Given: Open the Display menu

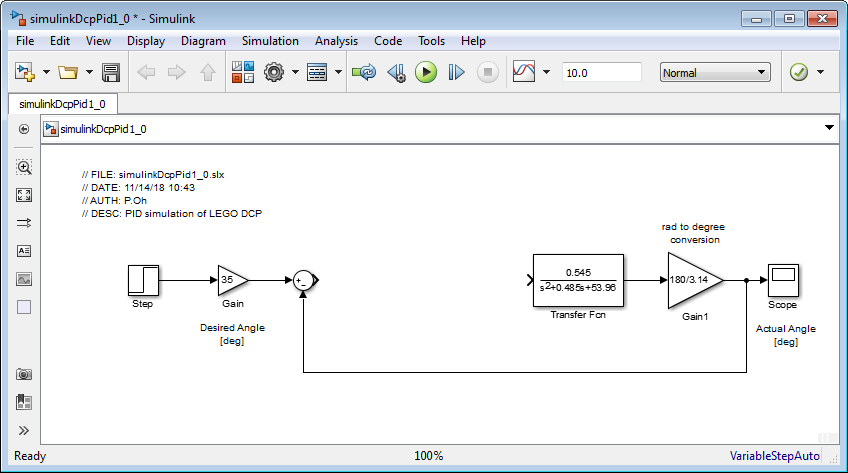Looking at the screenshot, I should 146,41.
